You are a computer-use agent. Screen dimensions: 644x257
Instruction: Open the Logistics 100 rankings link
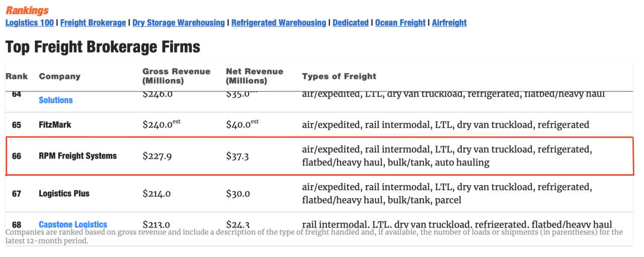tap(30, 23)
